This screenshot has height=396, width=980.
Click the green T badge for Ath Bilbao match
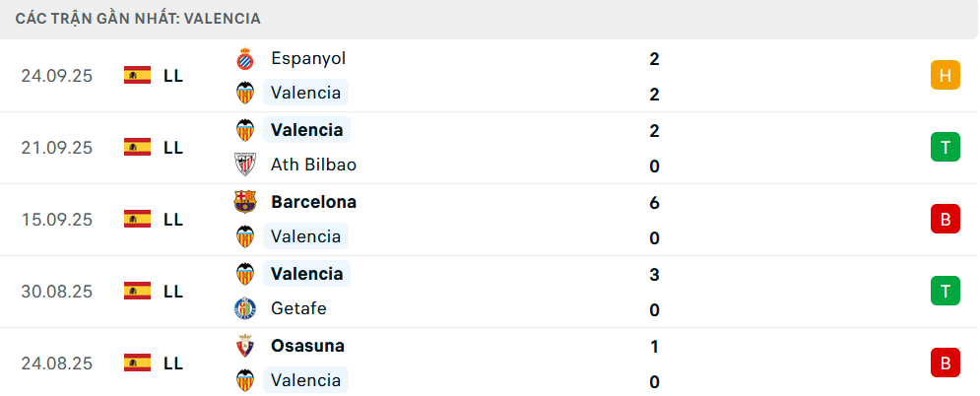[x=945, y=147]
